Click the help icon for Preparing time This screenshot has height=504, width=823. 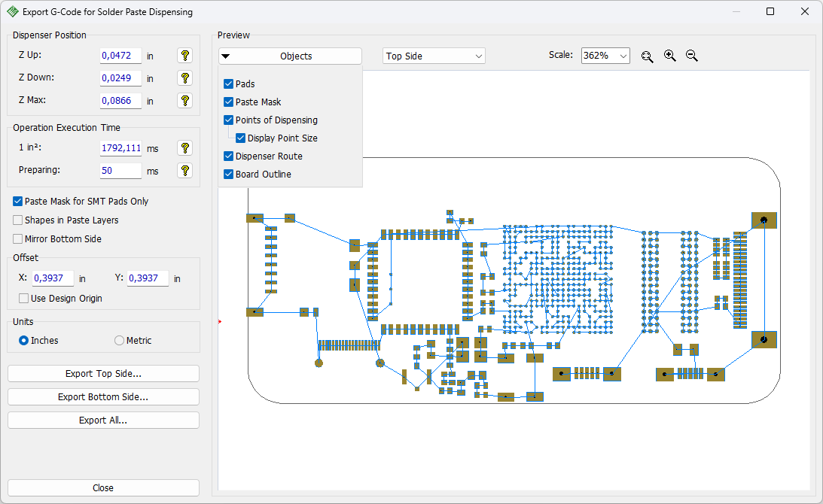tap(184, 171)
